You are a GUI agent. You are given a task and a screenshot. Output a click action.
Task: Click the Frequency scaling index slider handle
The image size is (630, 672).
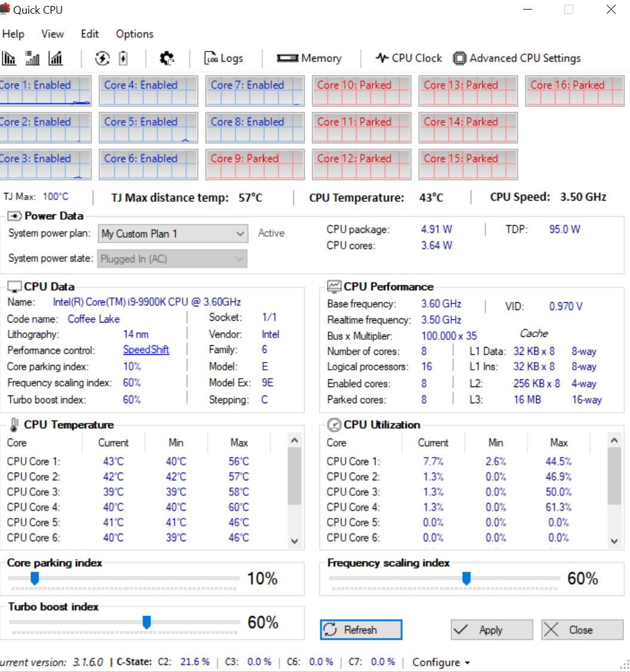pos(466,578)
